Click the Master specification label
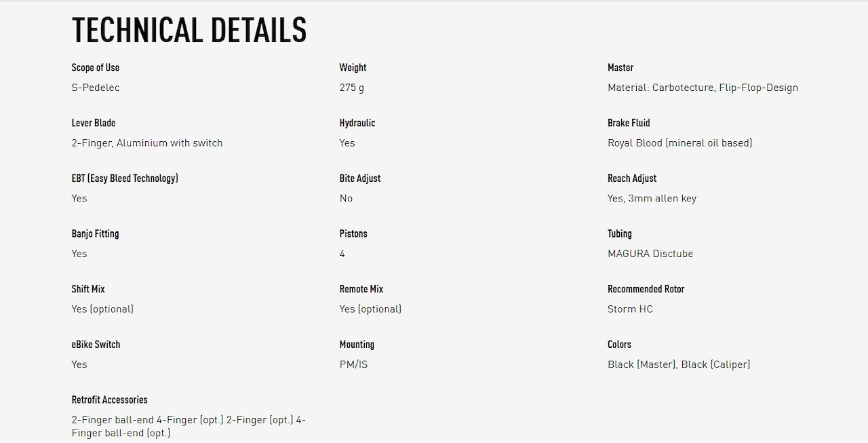The image size is (868, 443). pyautogui.click(x=620, y=68)
